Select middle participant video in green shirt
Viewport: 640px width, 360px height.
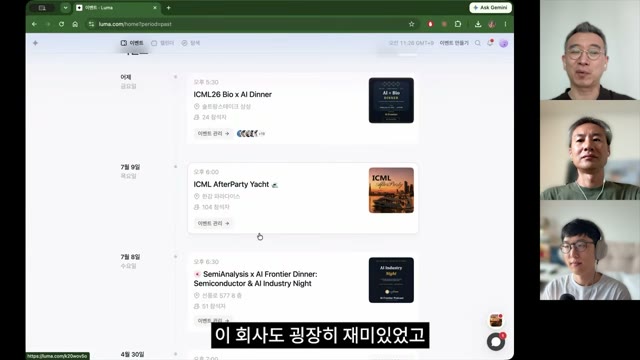pos(590,150)
